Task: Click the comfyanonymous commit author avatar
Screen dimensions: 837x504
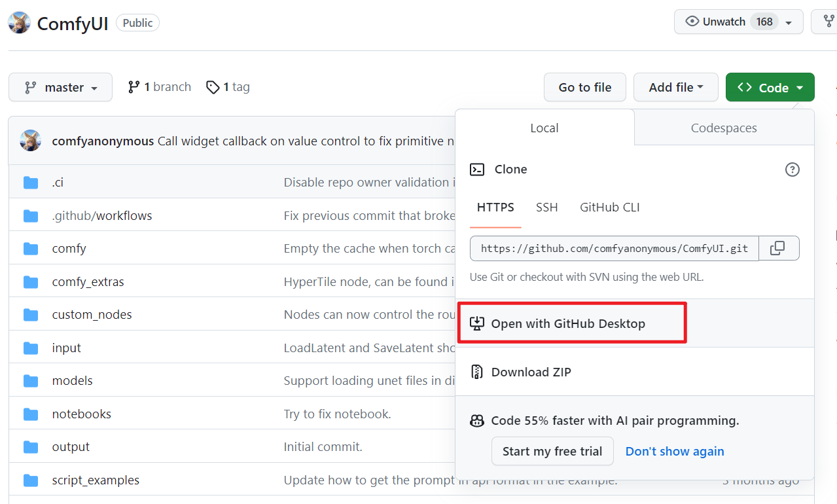Action: (31, 141)
